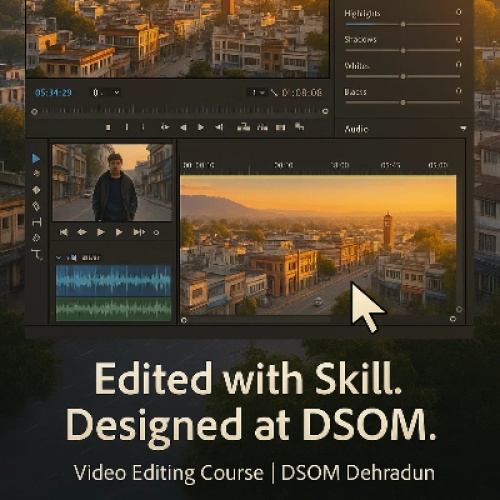The image size is (500, 500).
Task: Select the portrait clip thumbnail of the man
Action: (x=112, y=183)
